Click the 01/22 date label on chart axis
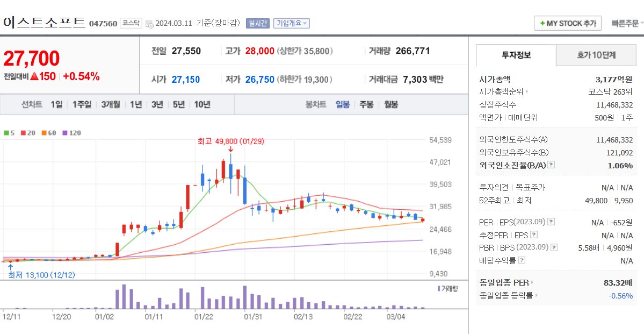The width and height of the screenshot is (644, 334). (x=204, y=317)
